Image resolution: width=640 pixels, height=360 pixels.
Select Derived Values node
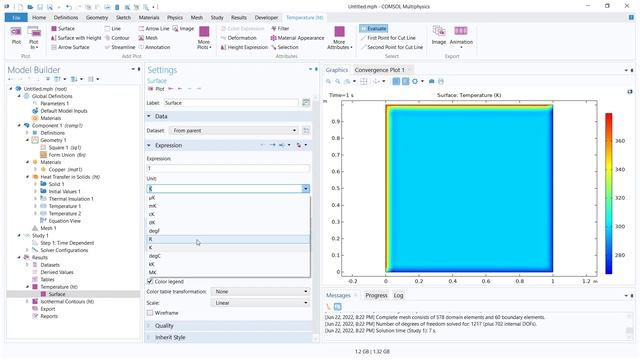point(57,273)
